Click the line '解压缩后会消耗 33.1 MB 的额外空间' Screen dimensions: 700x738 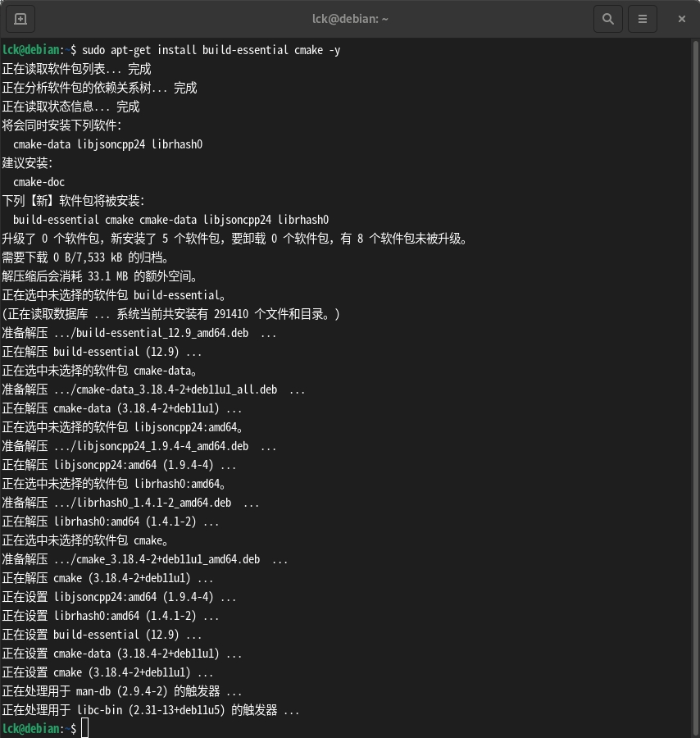tap(100, 276)
